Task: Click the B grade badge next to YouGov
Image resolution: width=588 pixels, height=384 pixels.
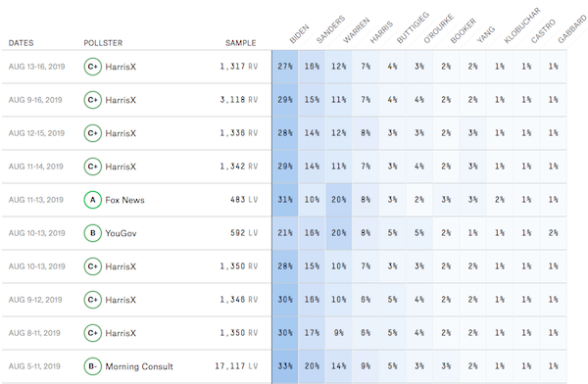Action: (x=93, y=233)
